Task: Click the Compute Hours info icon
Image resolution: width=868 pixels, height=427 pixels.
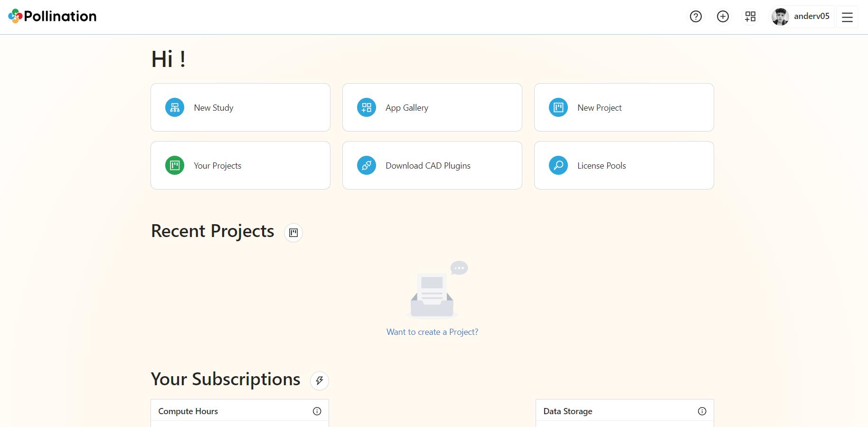Action: 317,411
